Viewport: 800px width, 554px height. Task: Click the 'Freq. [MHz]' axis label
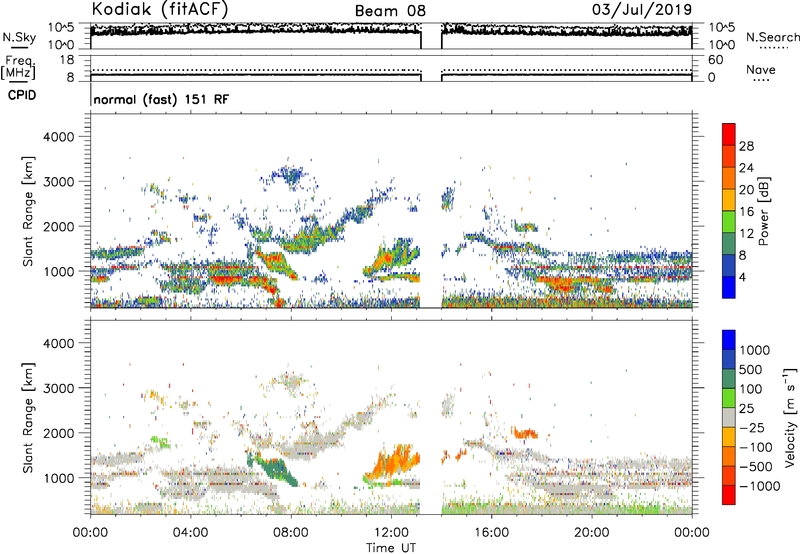[x=18, y=67]
